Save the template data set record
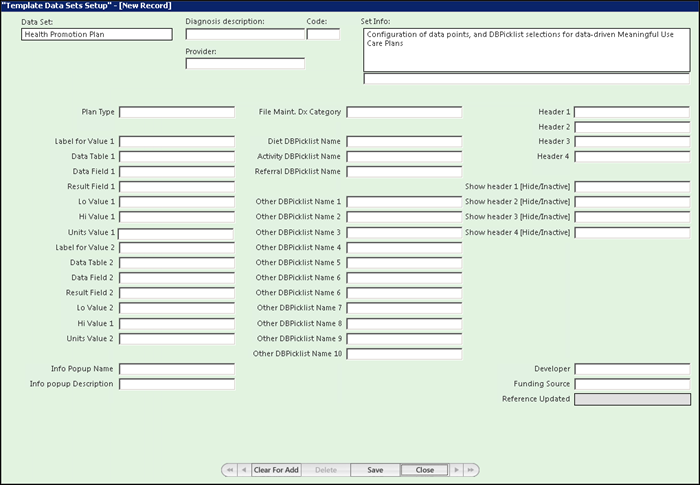Viewport: 700px width, 486px height. point(375,470)
